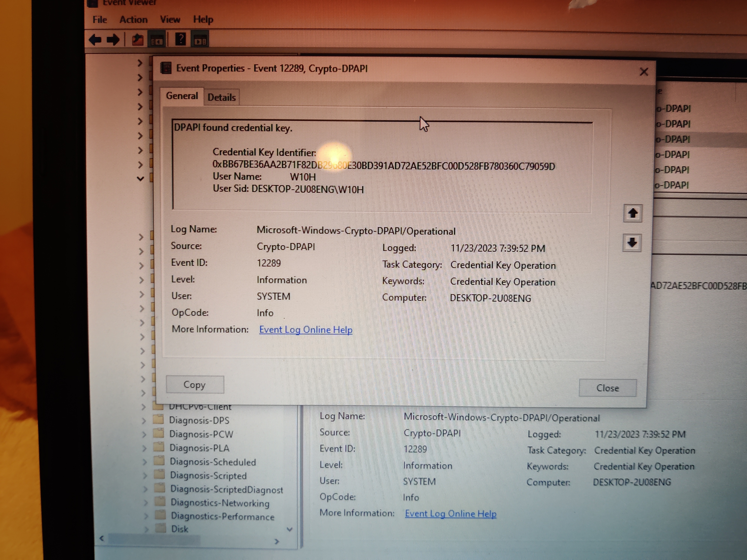Click the Diagnosis-PLA folder icon
This screenshot has width=747, height=560.
(158, 447)
